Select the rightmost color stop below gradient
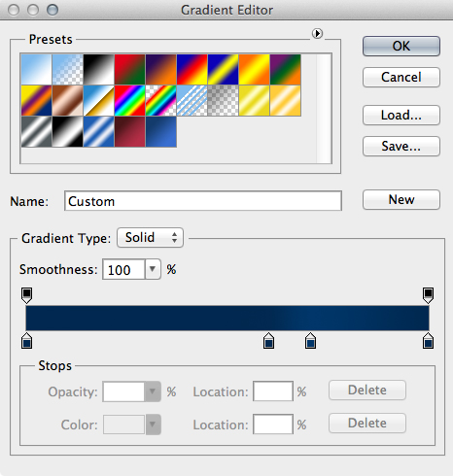This screenshot has height=476, width=453. [x=428, y=340]
